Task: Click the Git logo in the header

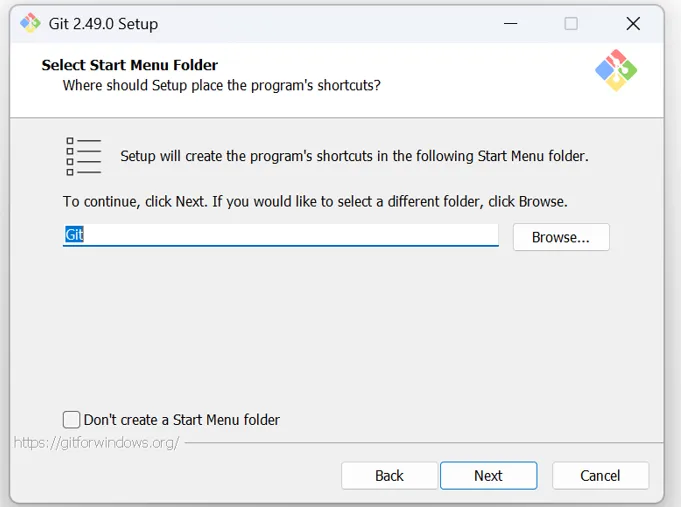Action: (x=616, y=70)
